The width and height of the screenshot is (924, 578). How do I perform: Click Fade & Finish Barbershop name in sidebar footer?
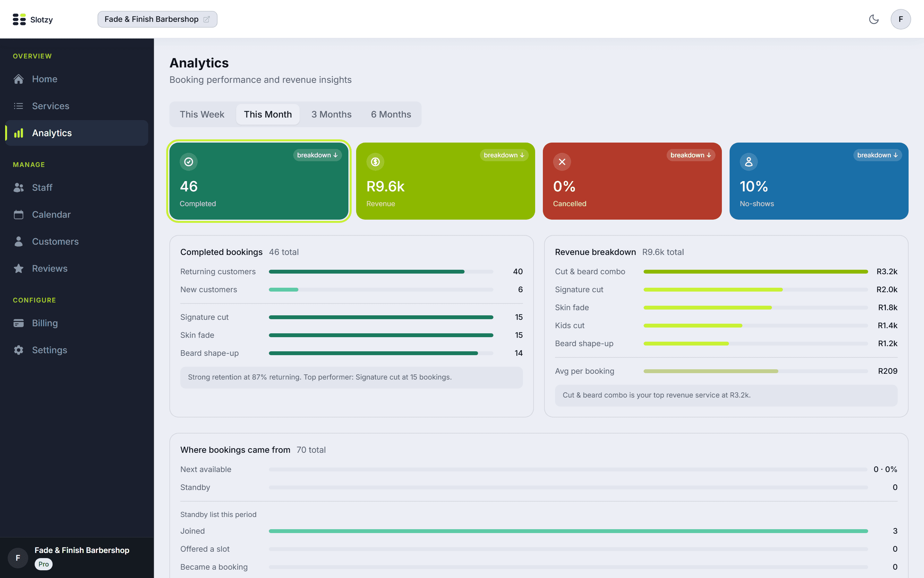82,550
